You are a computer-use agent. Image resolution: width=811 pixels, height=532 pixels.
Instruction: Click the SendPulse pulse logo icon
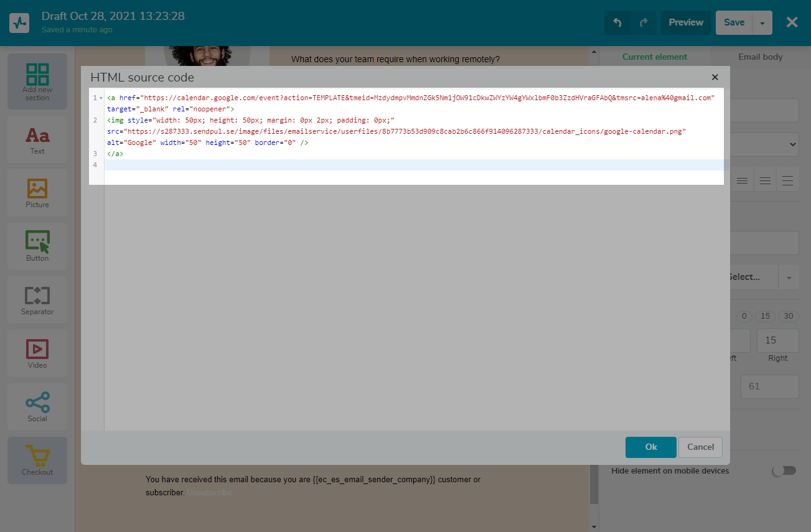[x=19, y=23]
